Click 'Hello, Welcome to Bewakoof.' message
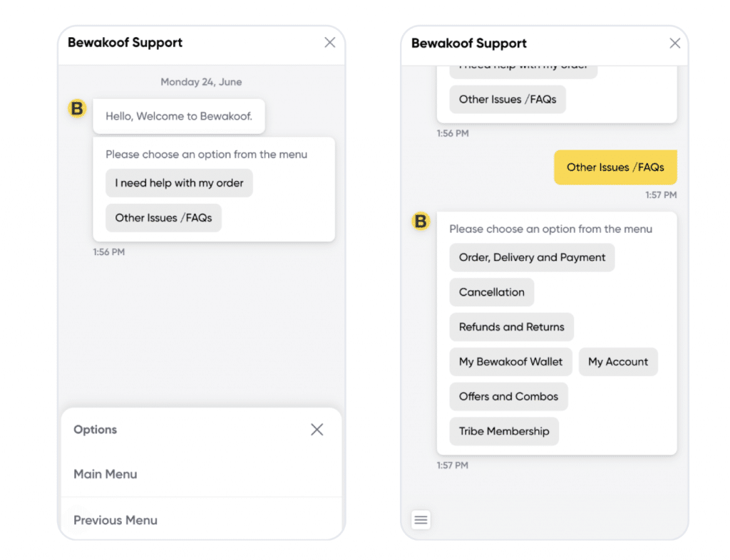This screenshot has height=560, width=730. pyautogui.click(x=179, y=116)
